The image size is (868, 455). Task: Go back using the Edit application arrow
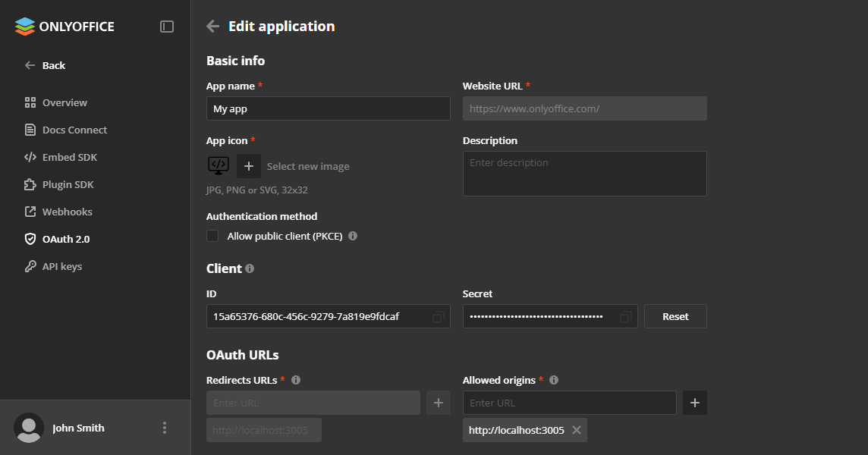click(x=212, y=26)
